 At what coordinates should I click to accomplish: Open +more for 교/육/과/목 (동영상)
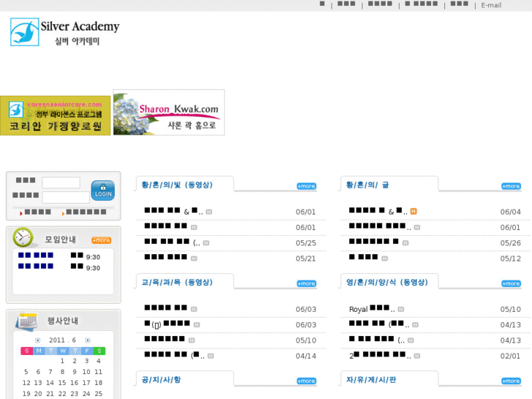[x=307, y=283]
